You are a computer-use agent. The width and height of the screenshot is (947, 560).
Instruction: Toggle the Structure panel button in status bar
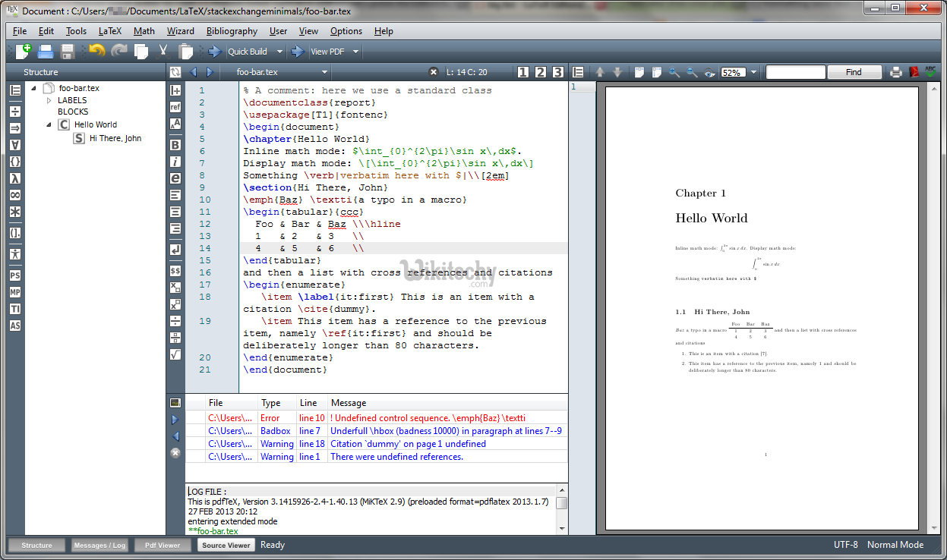pos(36,545)
